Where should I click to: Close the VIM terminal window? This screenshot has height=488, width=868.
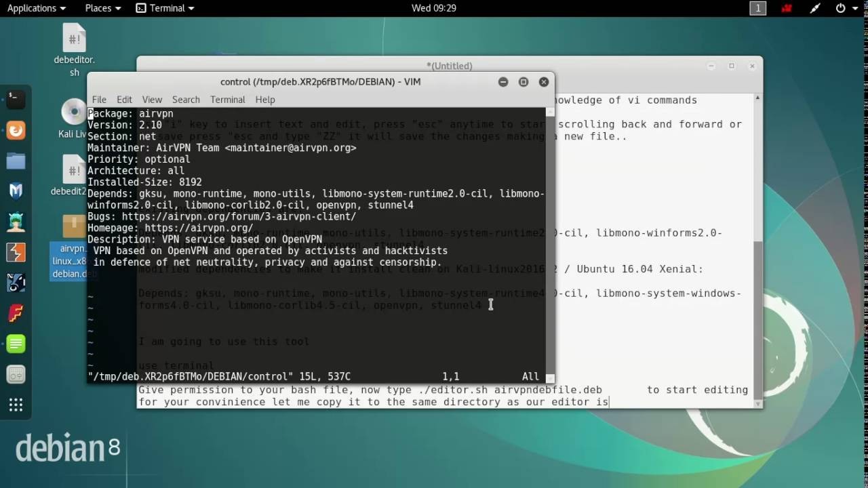[x=544, y=82]
